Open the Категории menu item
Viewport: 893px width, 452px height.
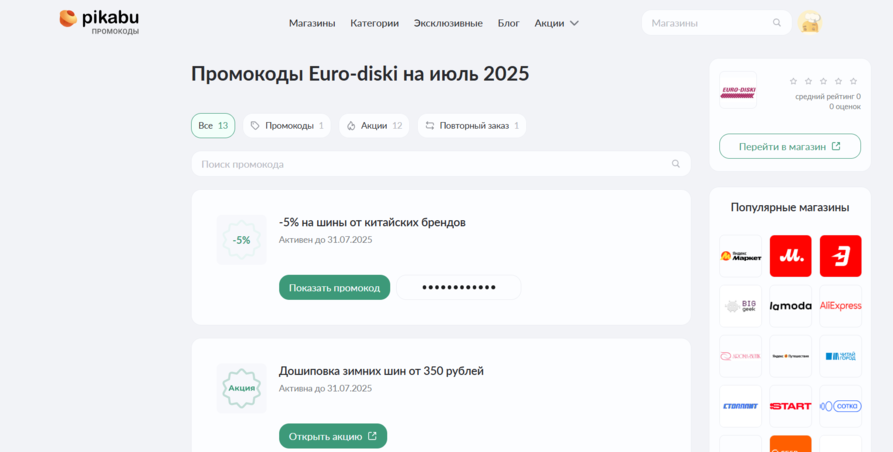(x=374, y=23)
